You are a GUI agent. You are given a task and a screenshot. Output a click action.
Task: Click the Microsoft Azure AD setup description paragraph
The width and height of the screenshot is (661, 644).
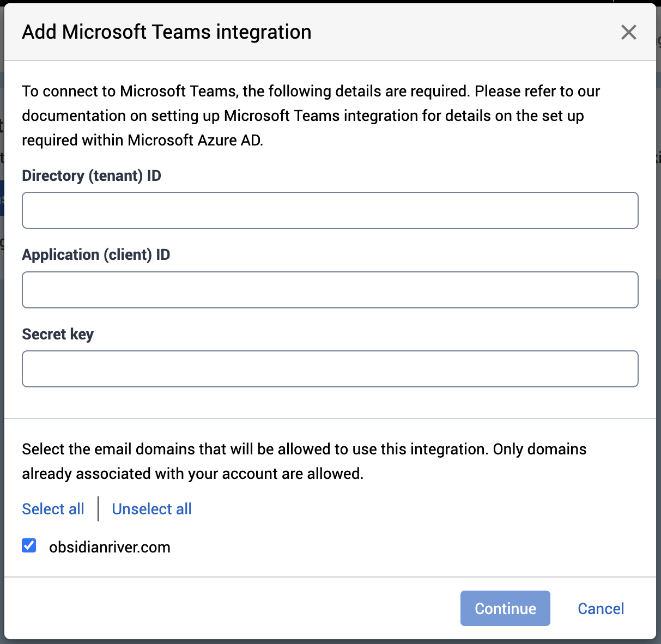[x=311, y=116]
